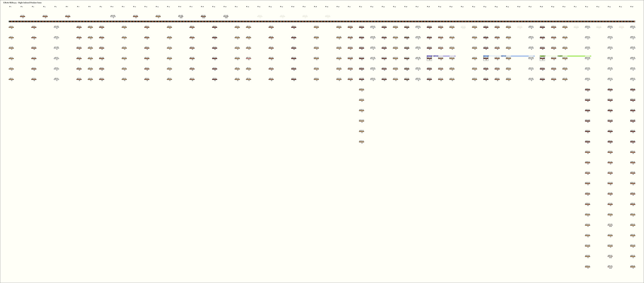Select the bottom cord in column 56
This screenshot has height=283, width=644.
(x=633, y=267)
